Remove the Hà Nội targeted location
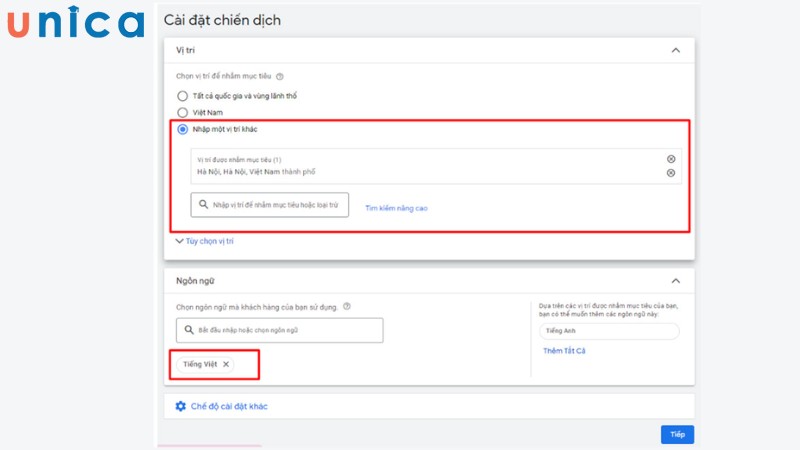The image size is (800, 450). pos(671,173)
